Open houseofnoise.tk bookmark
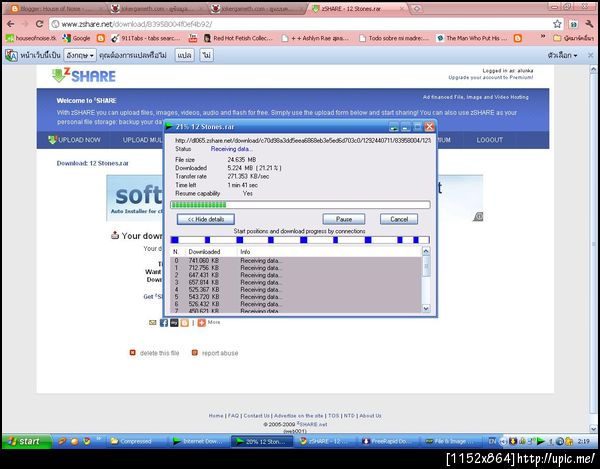This screenshot has width=600, height=469. 31,38
